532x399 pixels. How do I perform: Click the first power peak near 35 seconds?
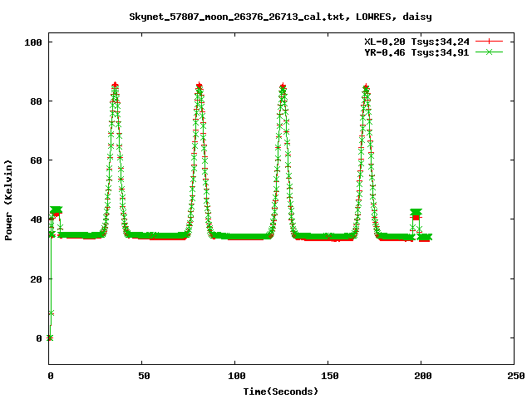(115, 85)
